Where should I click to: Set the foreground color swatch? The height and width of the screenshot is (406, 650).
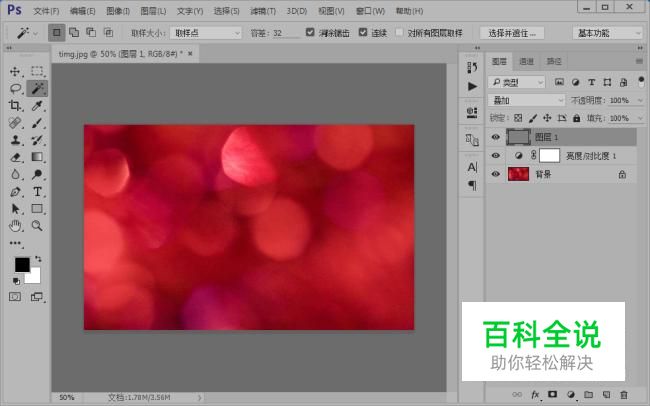(22, 264)
